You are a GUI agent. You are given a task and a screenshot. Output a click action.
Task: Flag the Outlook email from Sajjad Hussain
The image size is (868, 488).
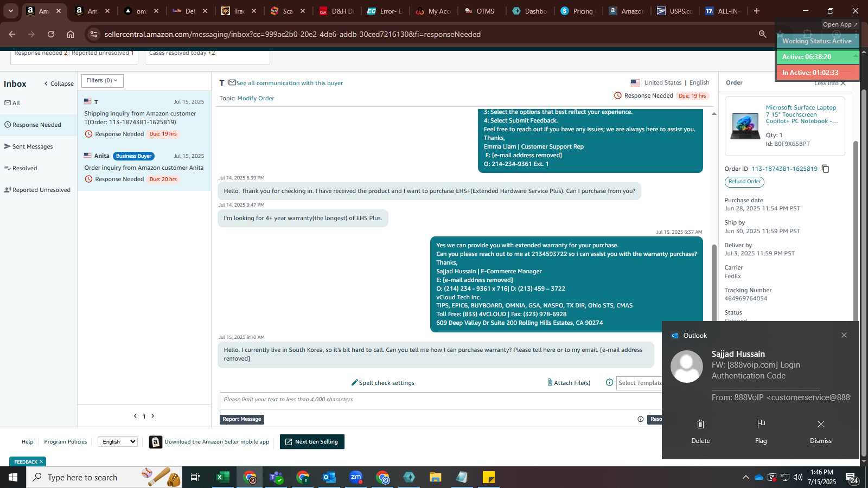pyautogui.click(x=761, y=431)
